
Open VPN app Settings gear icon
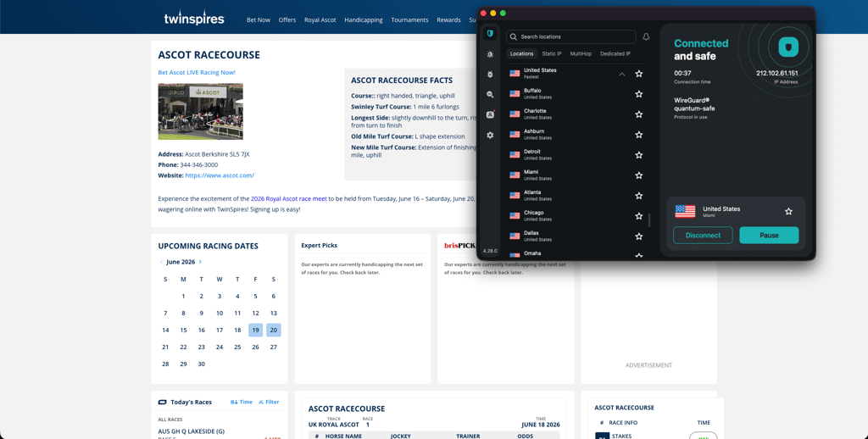coord(490,135)
